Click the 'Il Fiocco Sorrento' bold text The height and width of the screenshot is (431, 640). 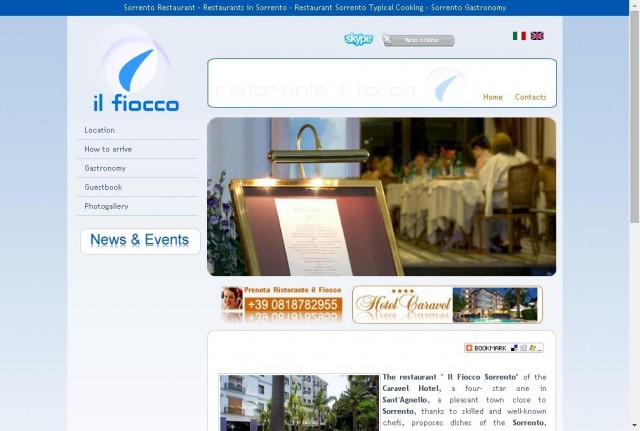(x=482, y=377)
